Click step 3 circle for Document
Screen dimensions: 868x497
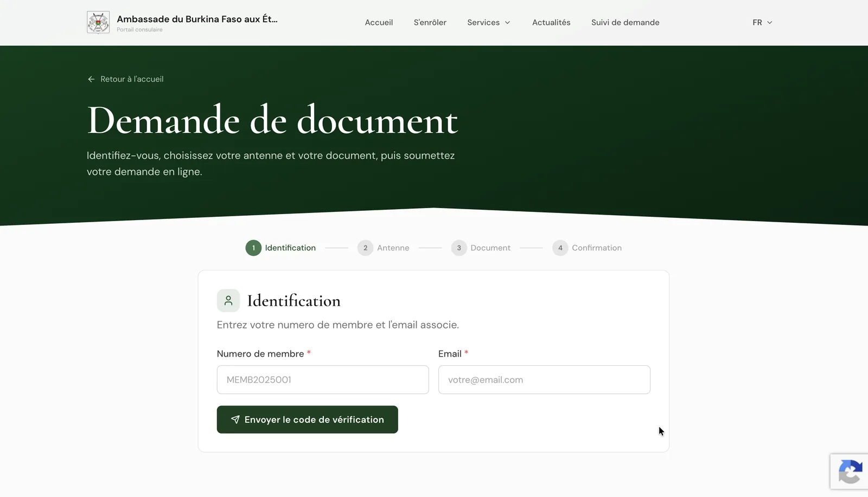pyautogui.click(x=459, y=248)
